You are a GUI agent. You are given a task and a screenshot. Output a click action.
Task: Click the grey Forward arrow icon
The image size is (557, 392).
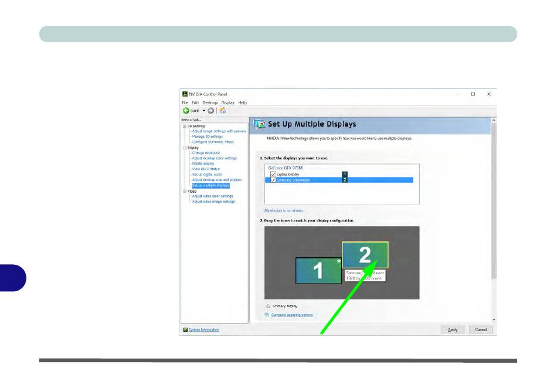[x=210, y=111]
